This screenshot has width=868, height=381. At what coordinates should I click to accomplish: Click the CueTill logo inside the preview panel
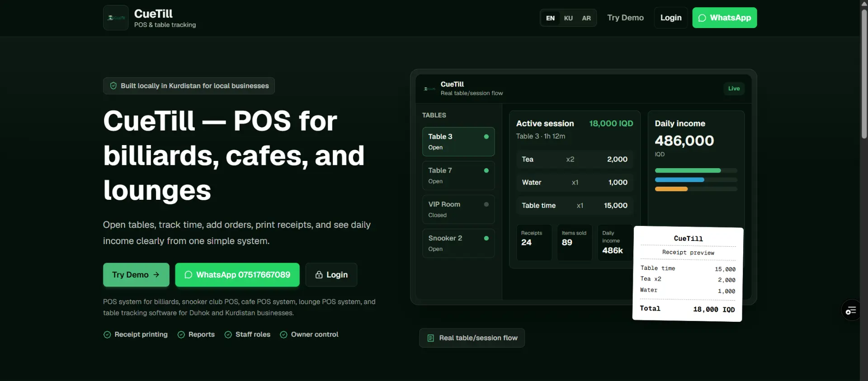click(429, 89)
